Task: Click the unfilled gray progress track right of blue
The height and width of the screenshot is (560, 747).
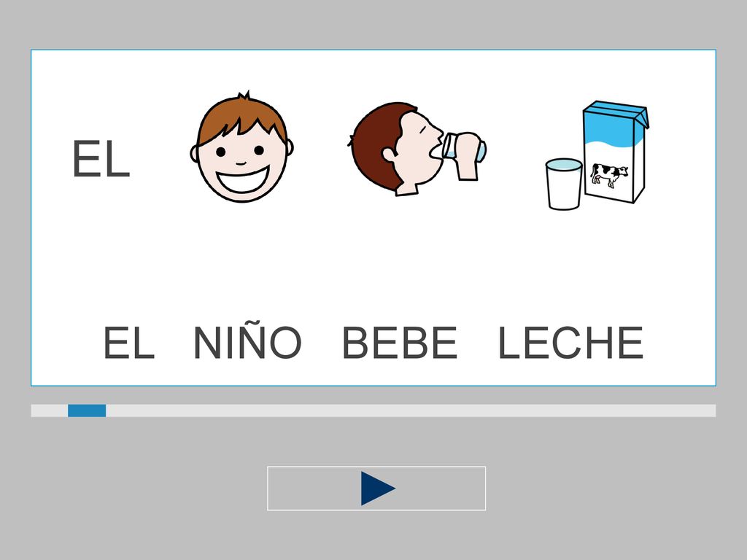Action: (411, 411)
